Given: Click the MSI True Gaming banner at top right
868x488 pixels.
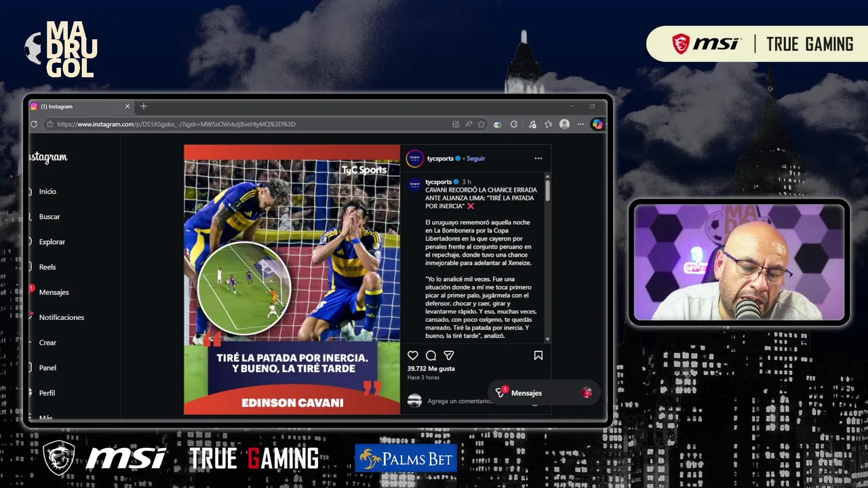Looking at the screenshot, I should 757,44.
